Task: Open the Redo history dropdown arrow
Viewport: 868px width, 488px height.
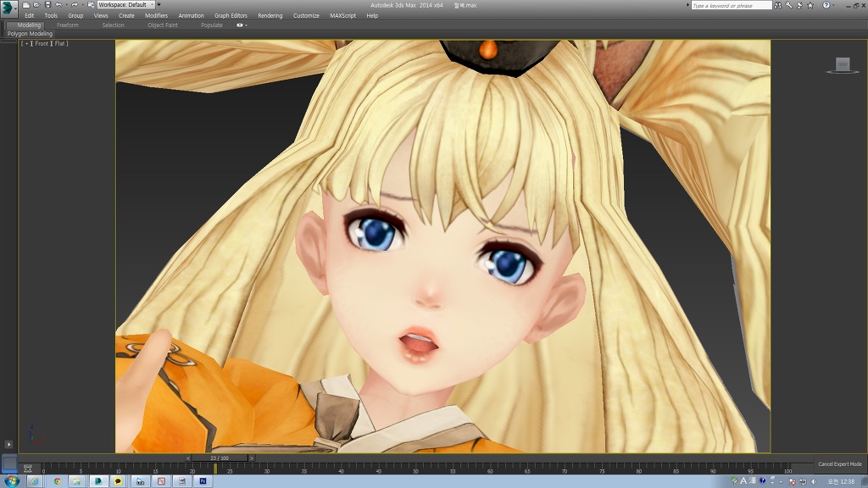Action: pyautogui.click(x=82, y=5)
